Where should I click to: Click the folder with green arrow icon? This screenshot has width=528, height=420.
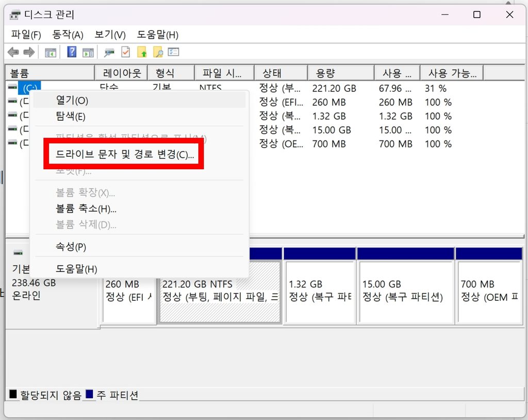coord(142,52)
